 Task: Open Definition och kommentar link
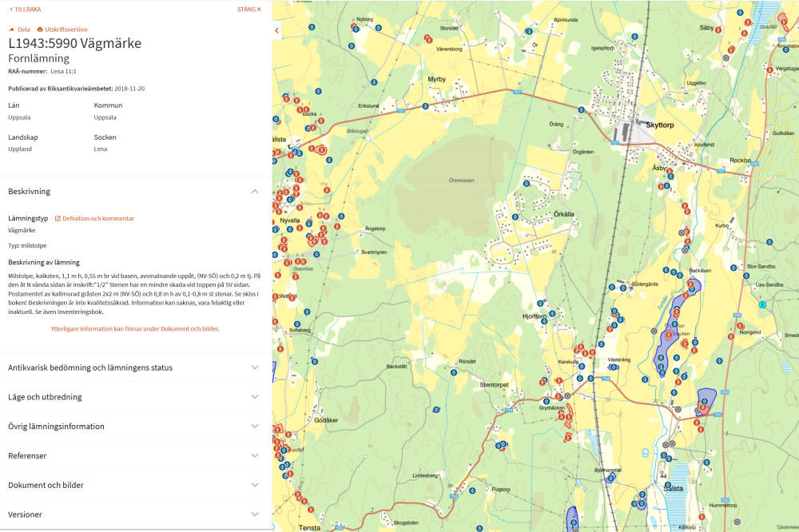94,218
